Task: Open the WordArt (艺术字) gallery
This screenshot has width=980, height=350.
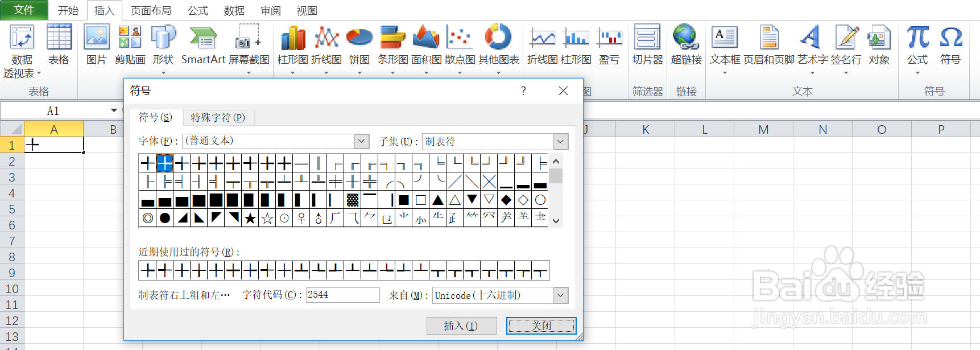Action: 812,48
